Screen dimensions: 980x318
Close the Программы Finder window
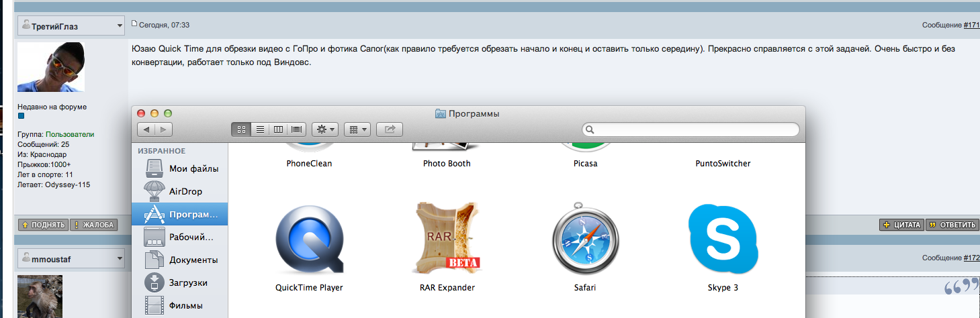tap(141, 113)
